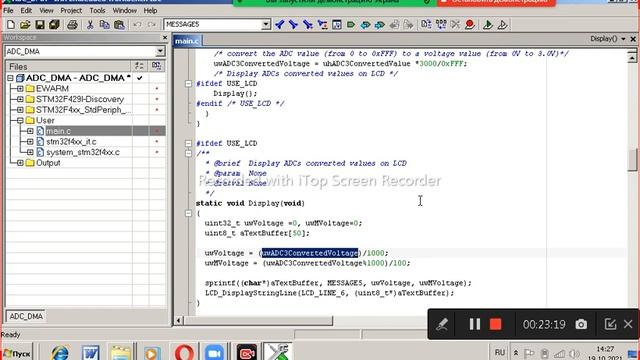640x360 pixels.
Task: Fold the first #ifdef USE_LCD block
Action: point(188,84)
